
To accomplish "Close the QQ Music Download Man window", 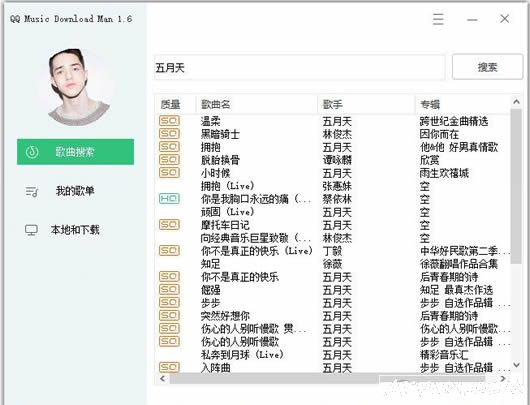I will 505,19.
